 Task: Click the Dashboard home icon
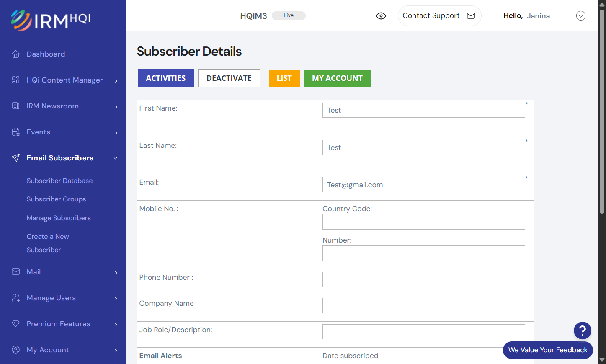[16, 54]
